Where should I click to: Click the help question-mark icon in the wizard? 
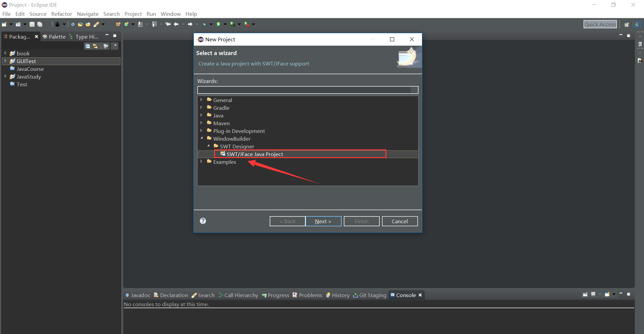[x=203, y=221]
